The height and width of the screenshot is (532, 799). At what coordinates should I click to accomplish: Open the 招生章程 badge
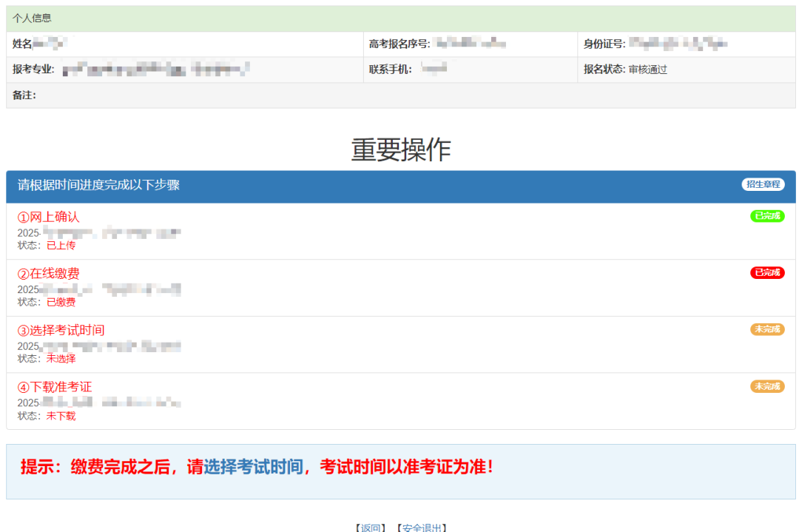[x=763, y=184]
